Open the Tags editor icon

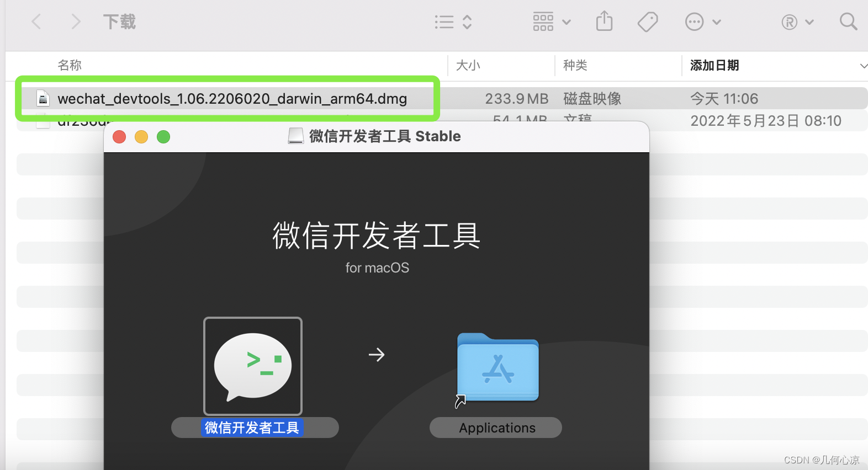[648, 22]
